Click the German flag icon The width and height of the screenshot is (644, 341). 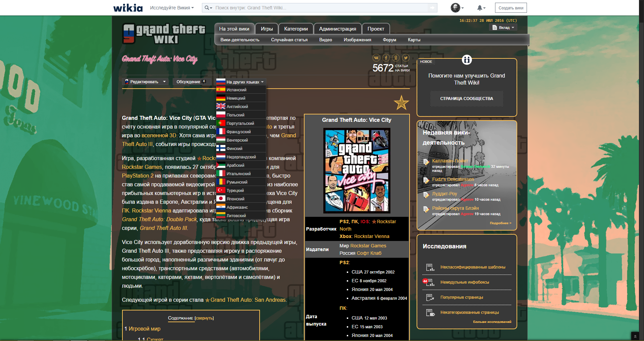[221, 98]
